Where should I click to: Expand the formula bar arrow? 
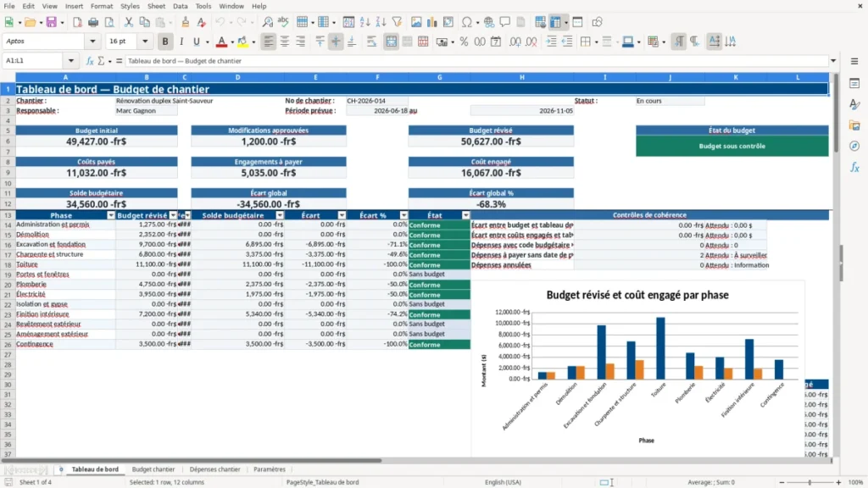(833, 61)
